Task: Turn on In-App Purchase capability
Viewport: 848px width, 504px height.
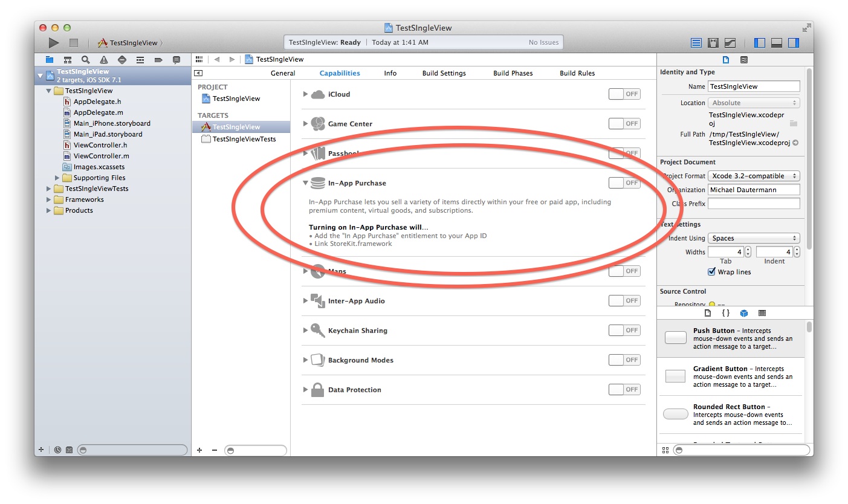Action: (x=624, y=183)
